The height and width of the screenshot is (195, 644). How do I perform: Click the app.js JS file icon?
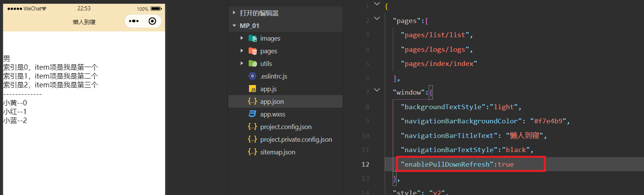point(252,89)
